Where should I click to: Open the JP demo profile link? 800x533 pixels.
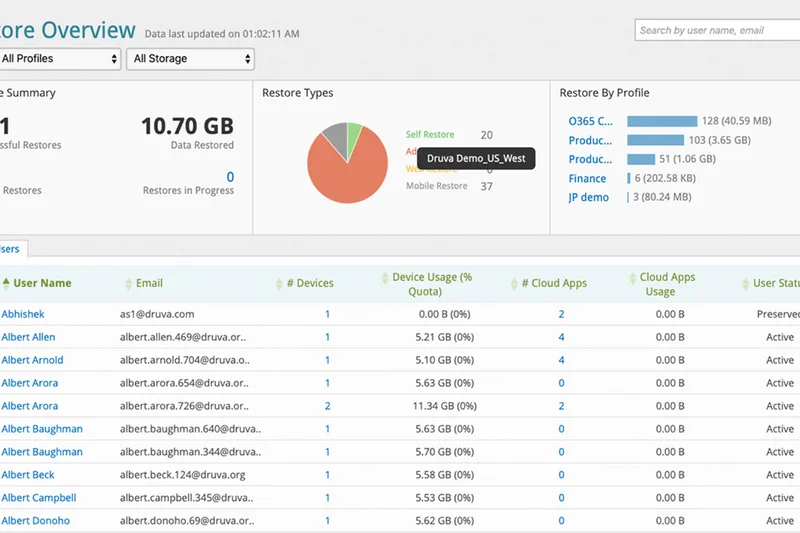(x=588, y=197)
